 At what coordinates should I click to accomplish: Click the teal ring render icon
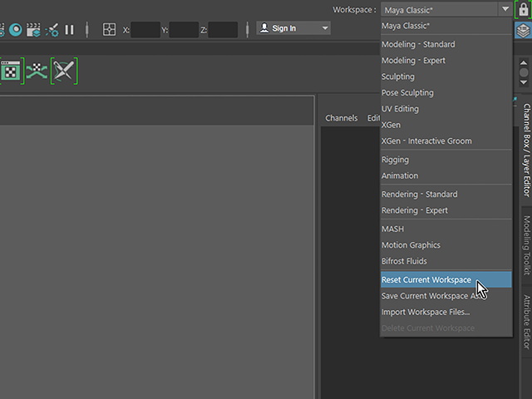click(16, 30)
